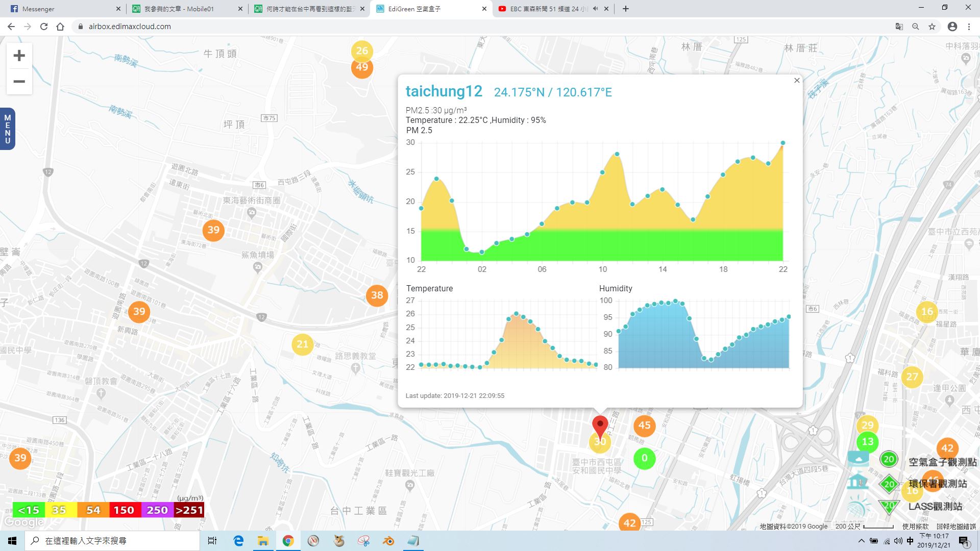This screenshot has width=980, height=551.
Task: Click the red location pin marker
Action: point(600,427)
